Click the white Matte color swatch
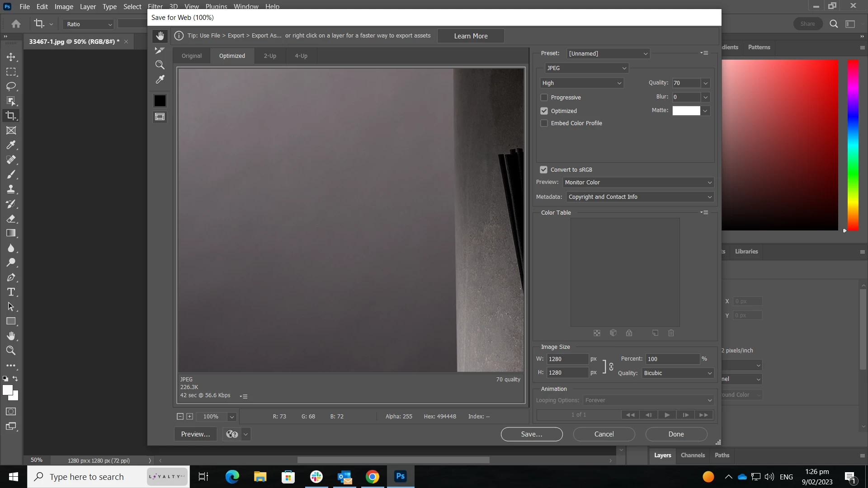868x488 pixels. [686, 111]
